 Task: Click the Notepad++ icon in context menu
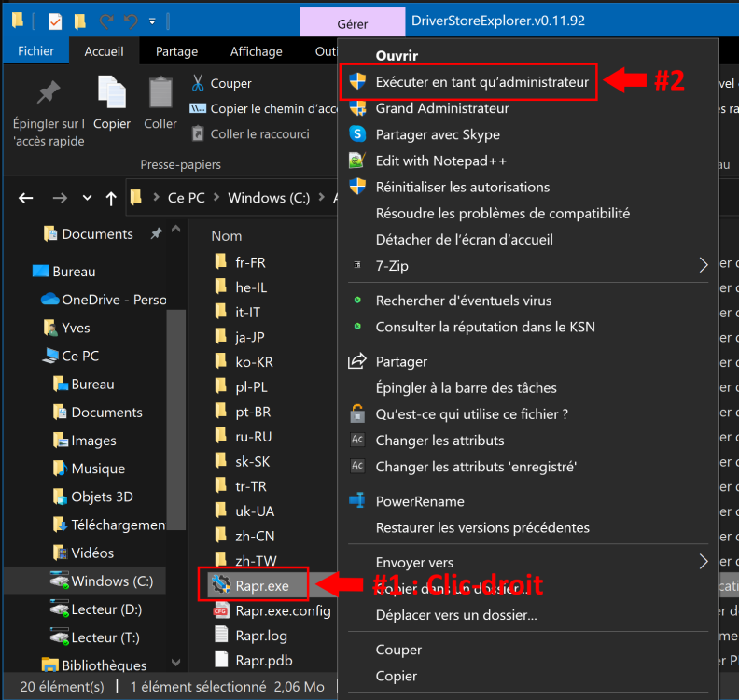pyautogui.click(x=356, y=161)
